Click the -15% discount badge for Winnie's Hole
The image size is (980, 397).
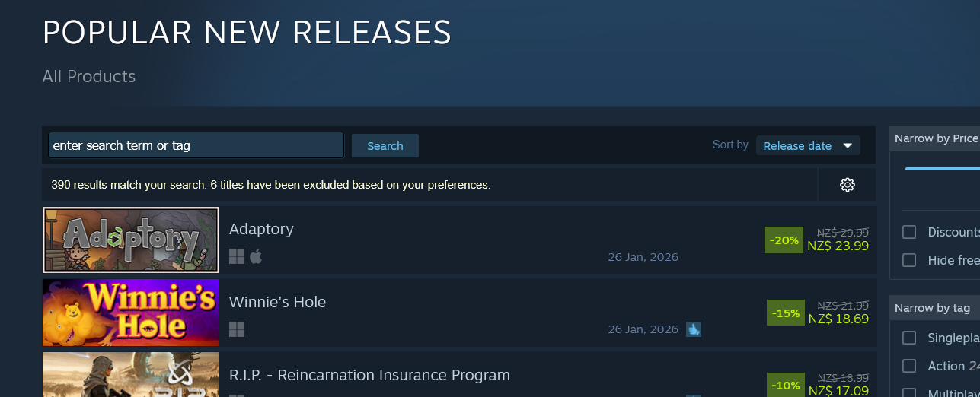[785, 313]
